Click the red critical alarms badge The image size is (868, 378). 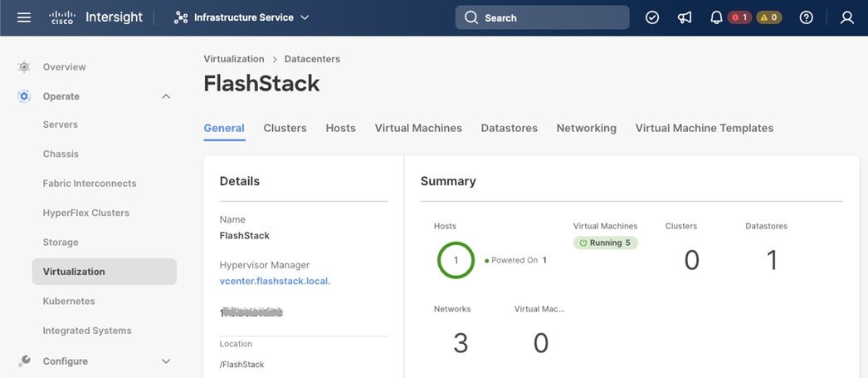[x=739, y=17]
